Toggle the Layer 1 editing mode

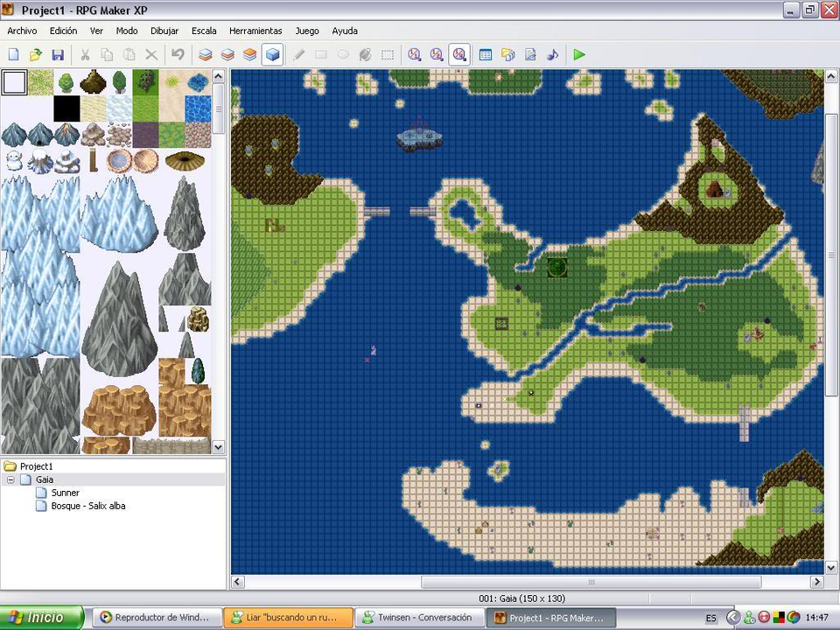point(206,54)
